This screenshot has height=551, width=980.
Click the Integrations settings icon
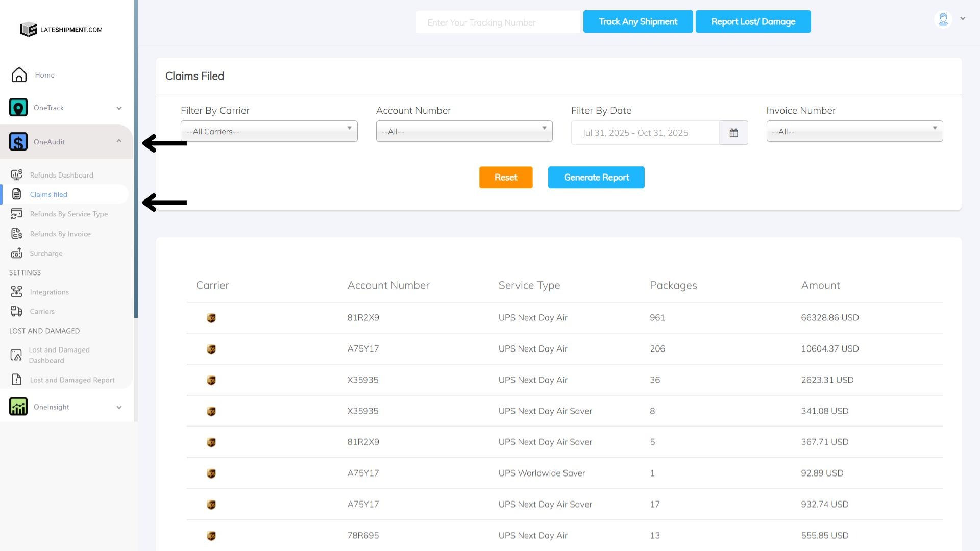(16, 292)
